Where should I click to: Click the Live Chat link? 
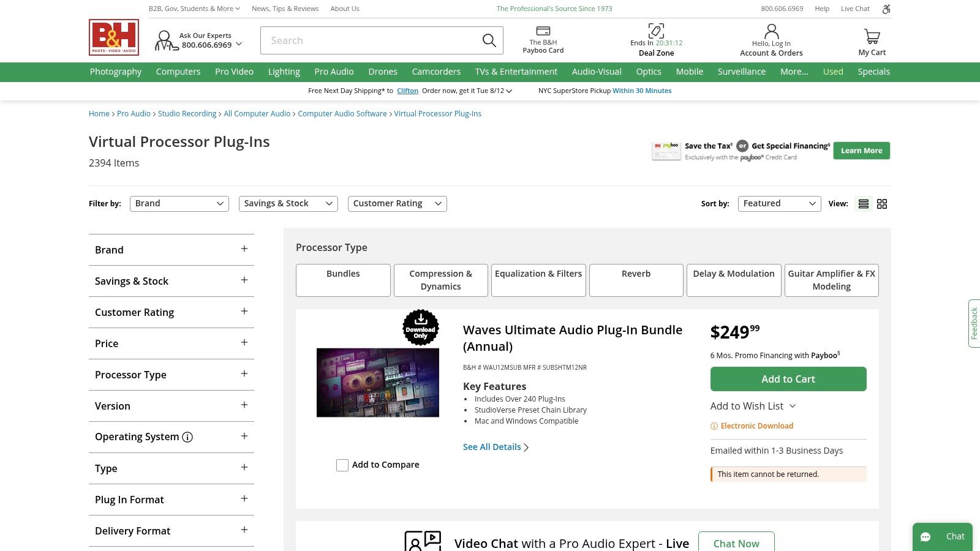click(855, 9)
